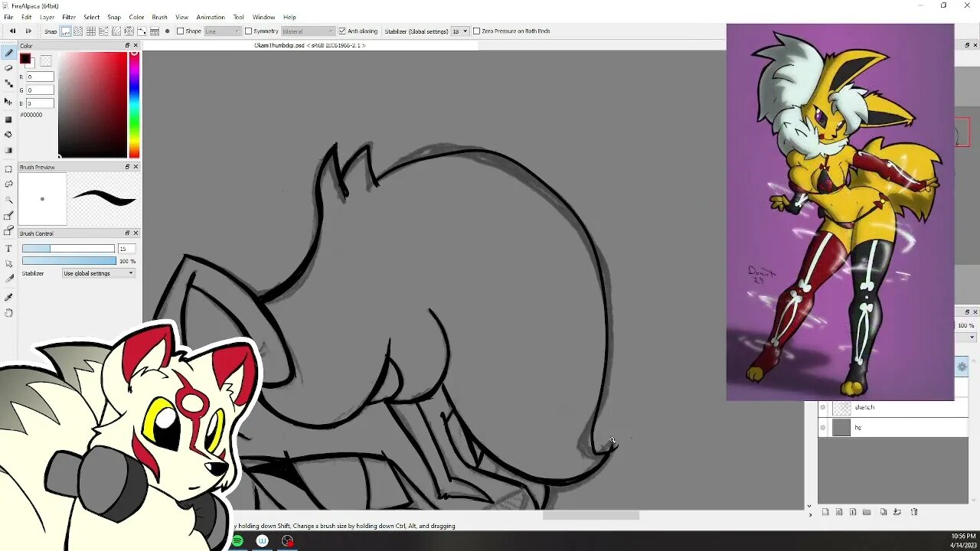Image resolution: width=980 pixels, height=551 pixels.
Task: Choose the Operation tool
Action: (8, 264)
